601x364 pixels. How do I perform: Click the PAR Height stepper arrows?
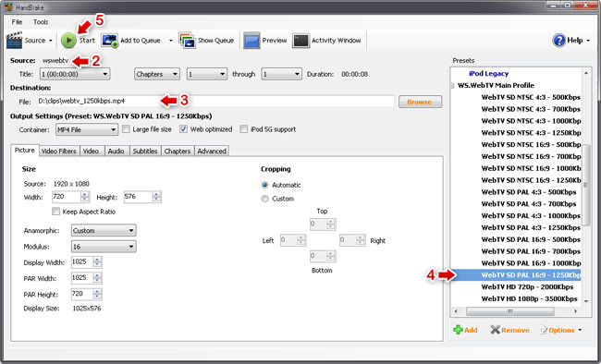coord(97,294)
